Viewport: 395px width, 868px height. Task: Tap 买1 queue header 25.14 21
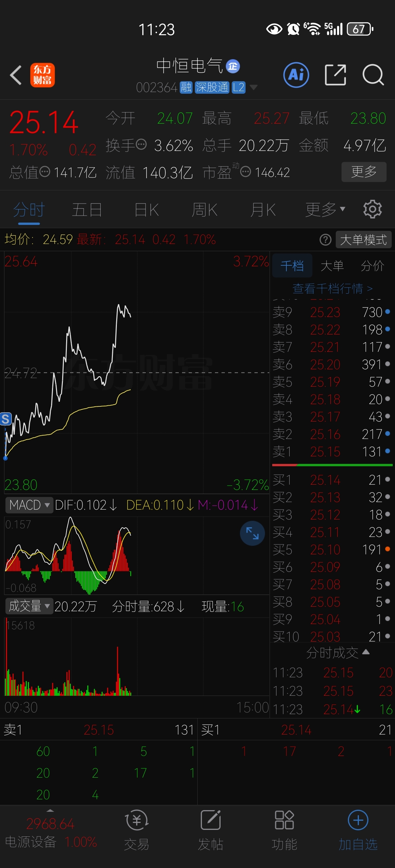coord(296,730)
